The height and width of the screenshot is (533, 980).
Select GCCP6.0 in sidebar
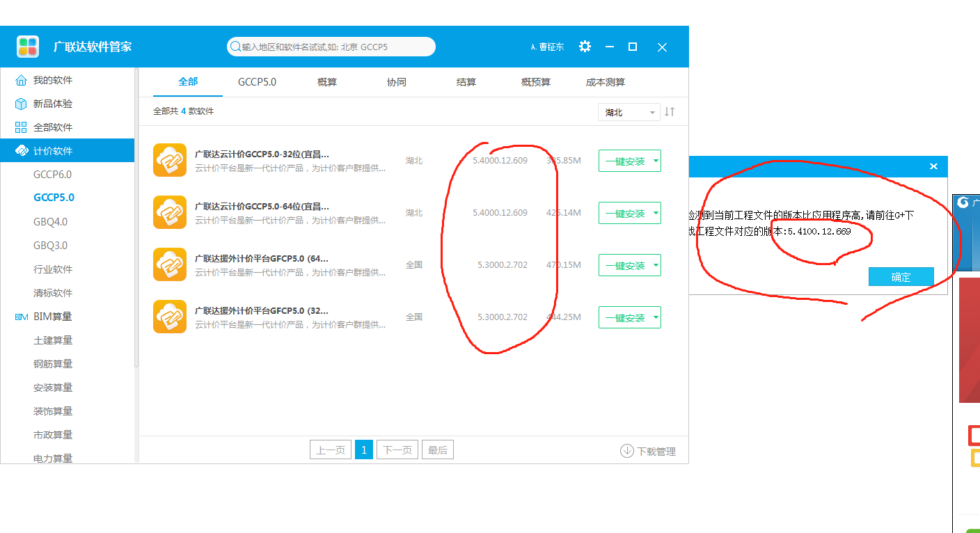coord(52,174)
